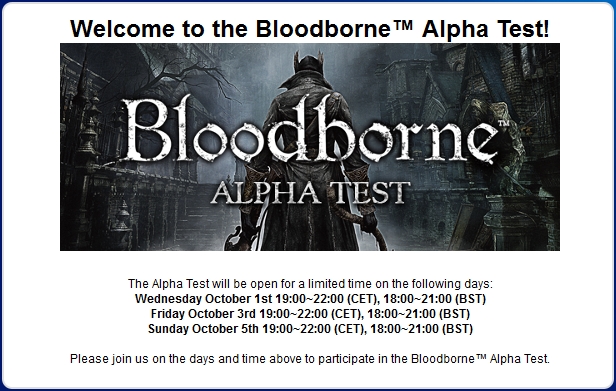Screen dimensions: 616x391
Task: Click the 'Please join us' closing sentence
Action: (x=310, y=359)
